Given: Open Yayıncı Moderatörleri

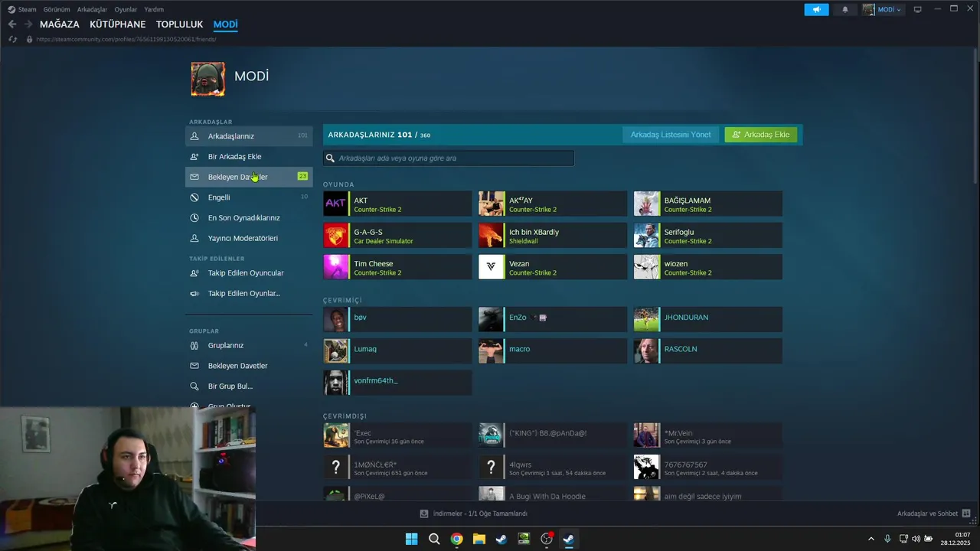Looking at the screenshot, I should (249, 238).
